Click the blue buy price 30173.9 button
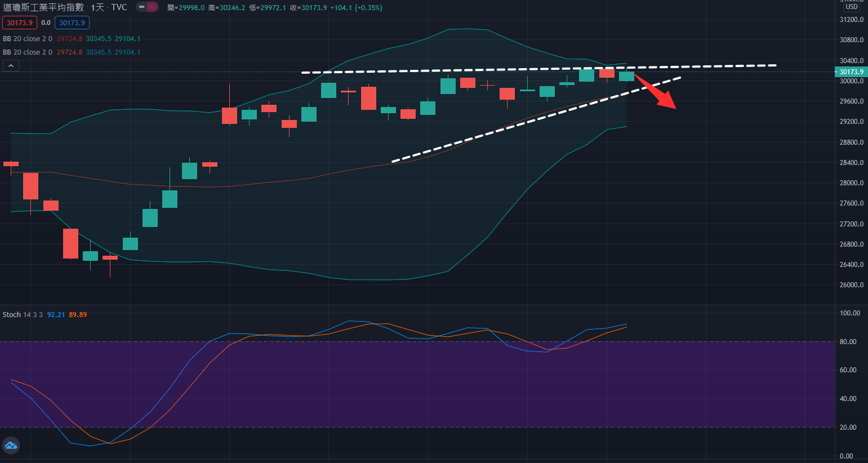The width and height of the screenshot is (868, 463). click(x=72, y=23)
